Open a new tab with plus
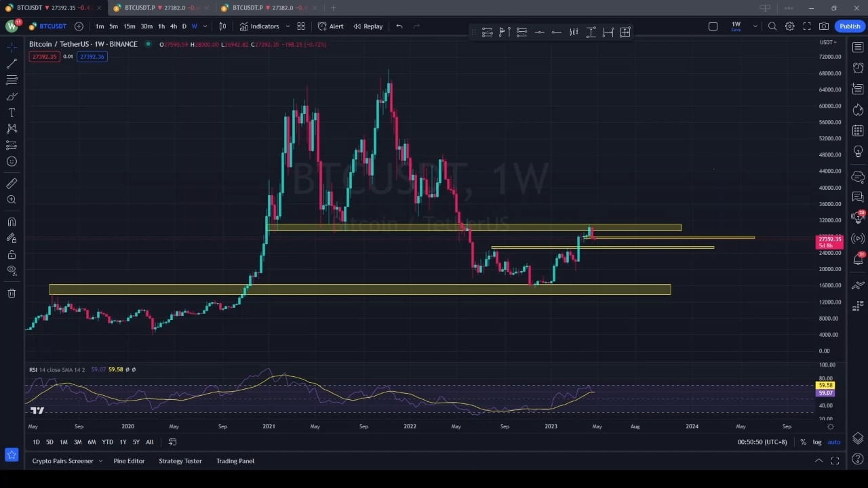 click(x=333, y=8)
